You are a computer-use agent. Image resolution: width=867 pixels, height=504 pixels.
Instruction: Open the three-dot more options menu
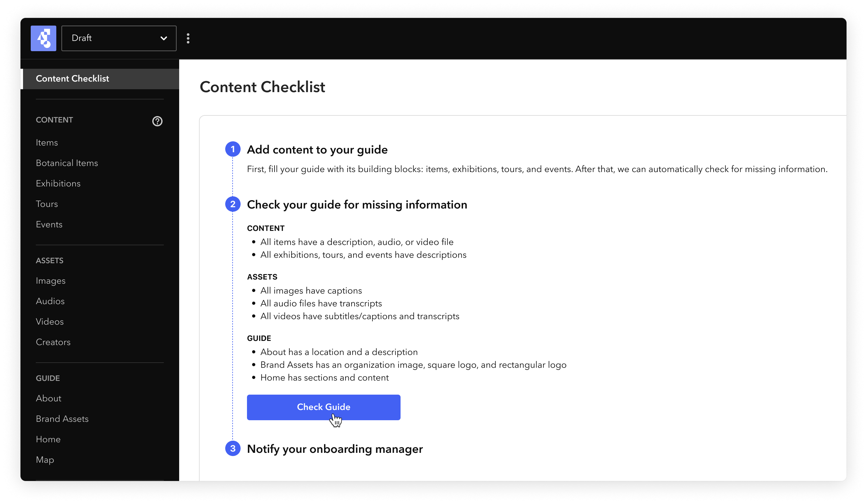tap(188, 38)
